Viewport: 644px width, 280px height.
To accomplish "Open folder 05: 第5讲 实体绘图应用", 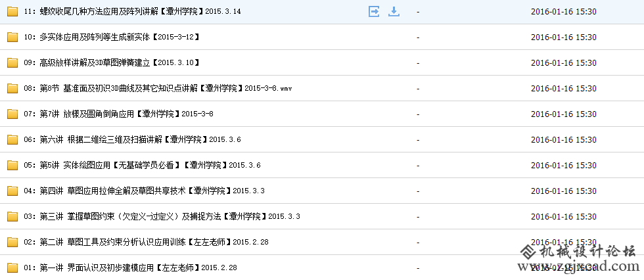I will pos(142,166).
